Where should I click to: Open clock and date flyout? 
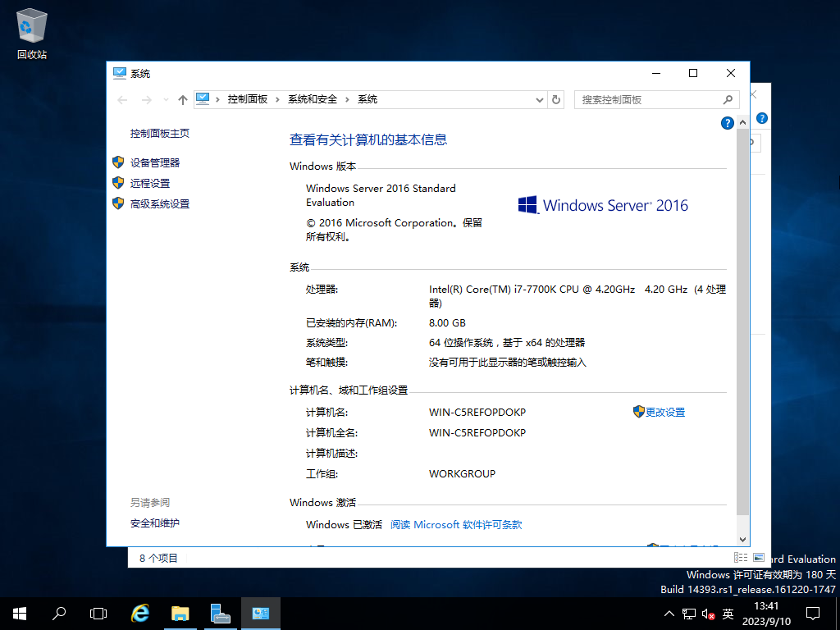point(766,614)
